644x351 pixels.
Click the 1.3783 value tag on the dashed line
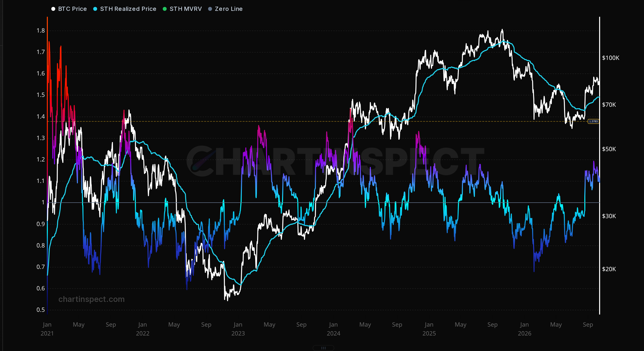pyautogui.click(x=593, y=122)
